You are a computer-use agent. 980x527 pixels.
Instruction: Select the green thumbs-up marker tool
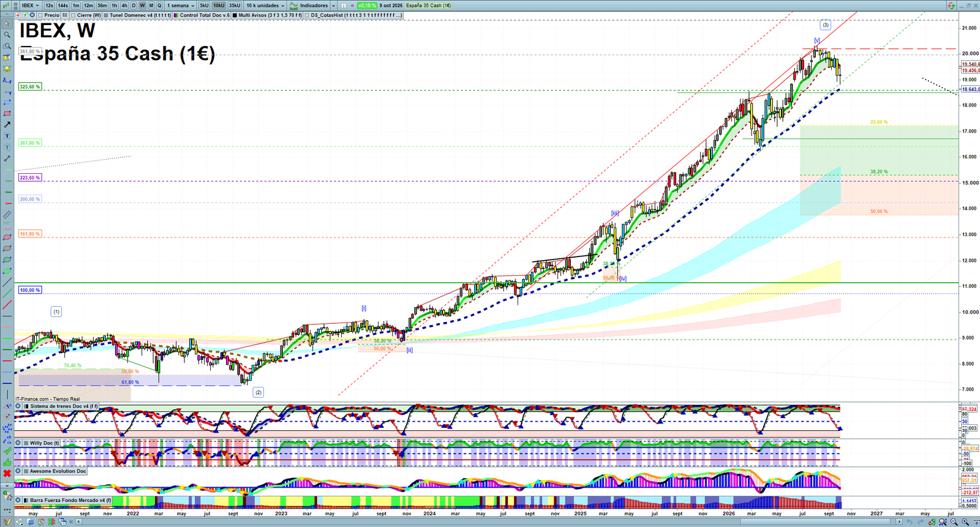click(7, 462)
